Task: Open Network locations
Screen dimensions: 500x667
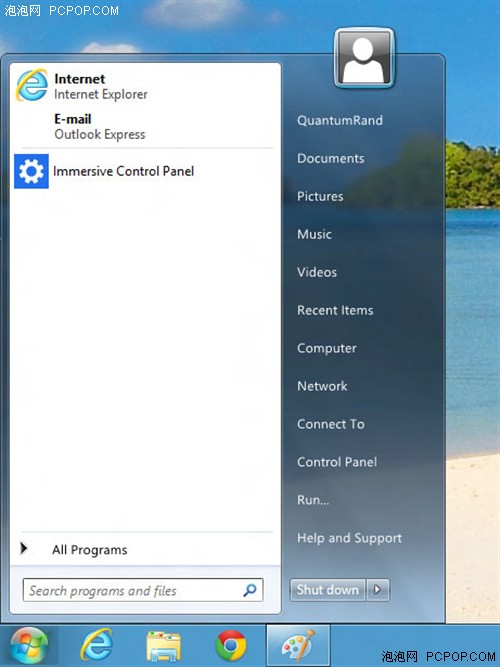Action: 322,386
